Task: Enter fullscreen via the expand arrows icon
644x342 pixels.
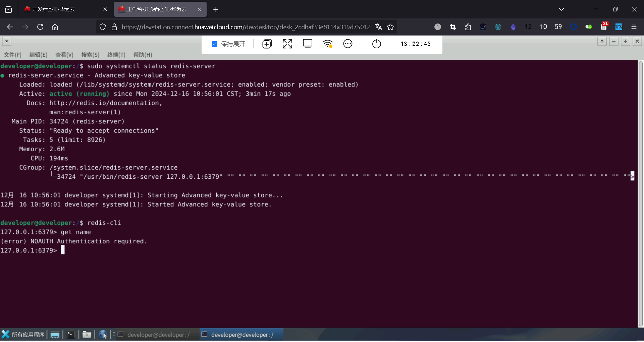Action: point(287,44)
